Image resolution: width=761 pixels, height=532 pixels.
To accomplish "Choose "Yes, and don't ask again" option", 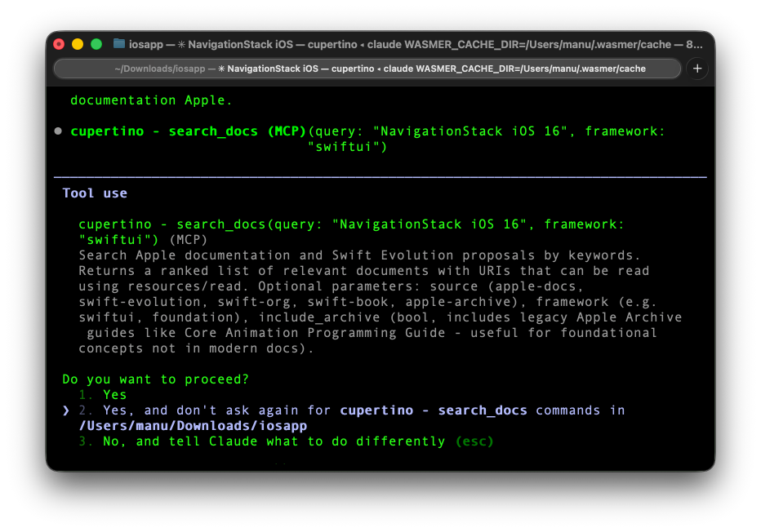I will (x=220, y=410).
